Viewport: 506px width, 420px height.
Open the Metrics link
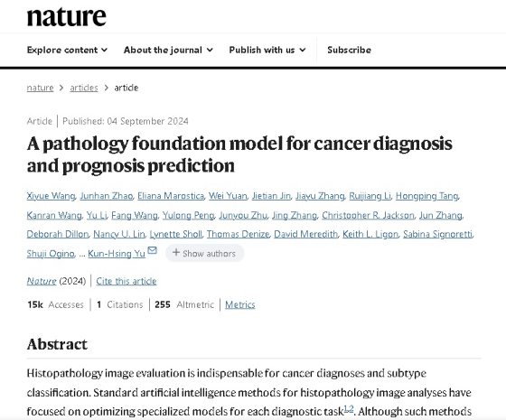tap(240, 304)
